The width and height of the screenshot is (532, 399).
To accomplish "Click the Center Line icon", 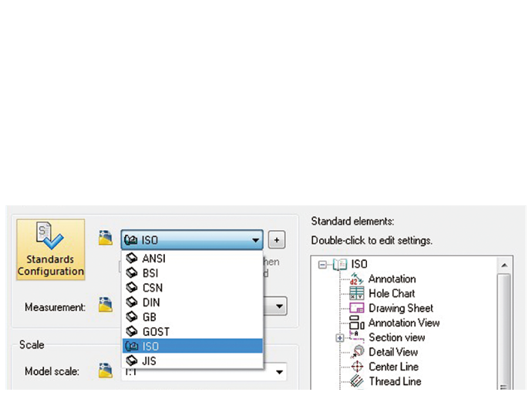I will [x=356, y=367].
